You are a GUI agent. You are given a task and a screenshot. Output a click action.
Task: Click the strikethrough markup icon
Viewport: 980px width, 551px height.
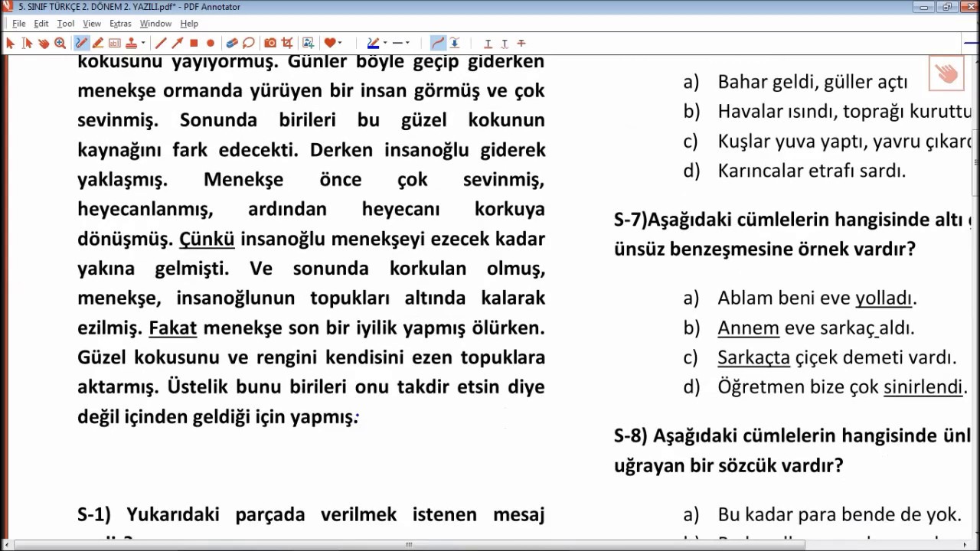click(521, 44)
